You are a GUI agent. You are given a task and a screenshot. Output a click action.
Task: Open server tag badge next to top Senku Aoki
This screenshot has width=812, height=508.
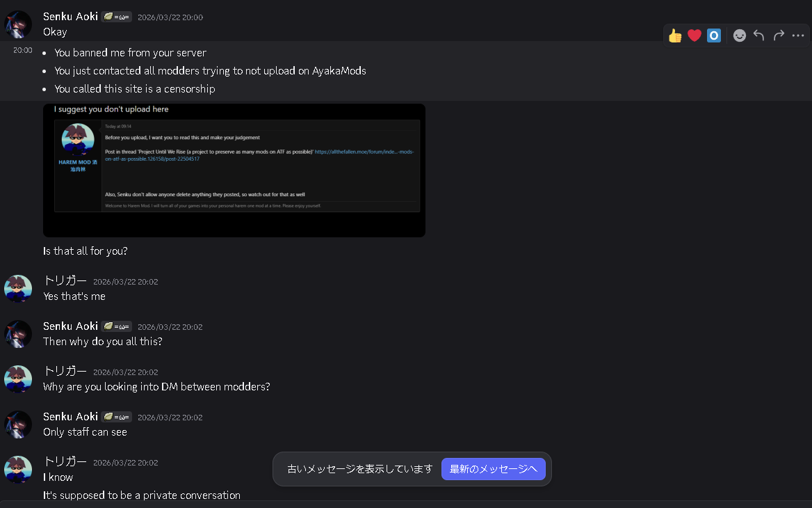116,17
